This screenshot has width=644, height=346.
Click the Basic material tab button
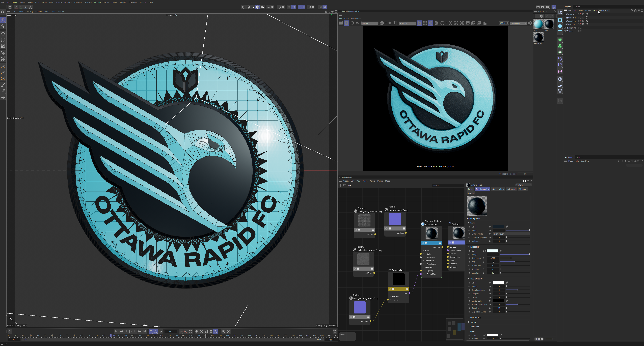point(470,189)
